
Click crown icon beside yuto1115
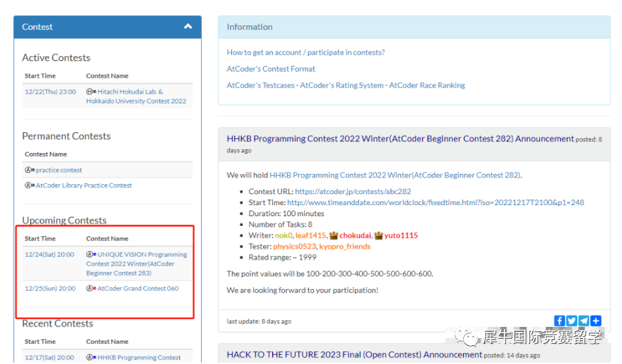(378, 235)
